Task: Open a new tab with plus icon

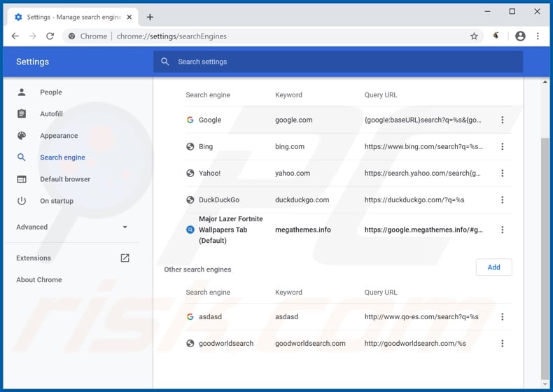Action: click(150, 17)
